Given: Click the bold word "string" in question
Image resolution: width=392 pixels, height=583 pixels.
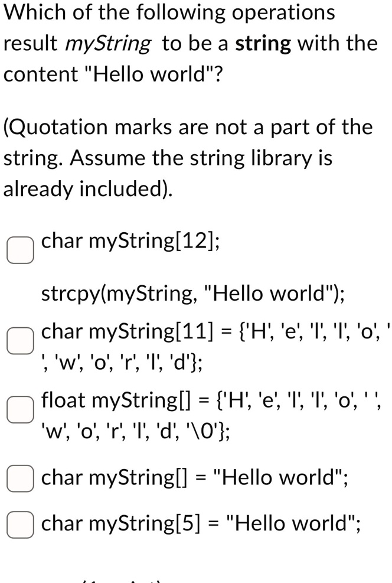Looking at the screenshot, I should coord(263,44).
